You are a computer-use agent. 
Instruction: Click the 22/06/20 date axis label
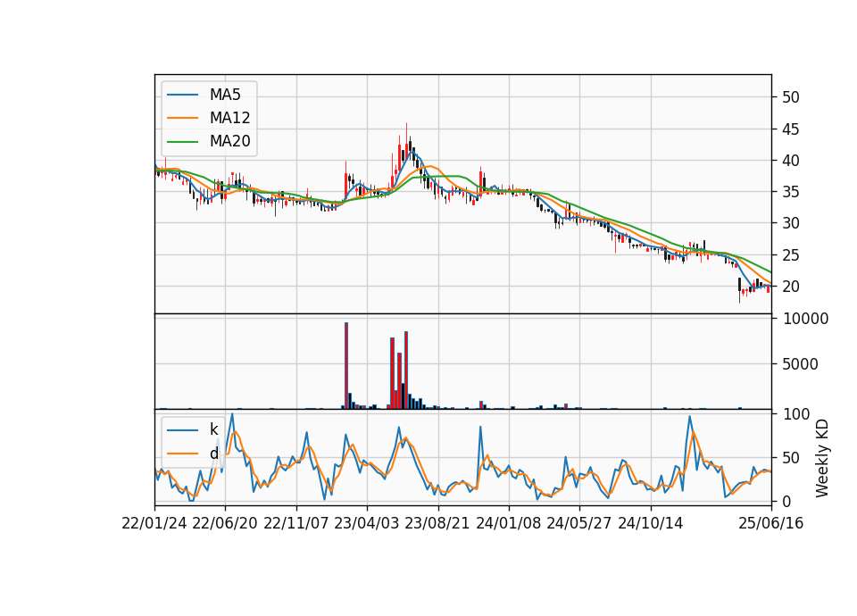click(x=225, y=523)
